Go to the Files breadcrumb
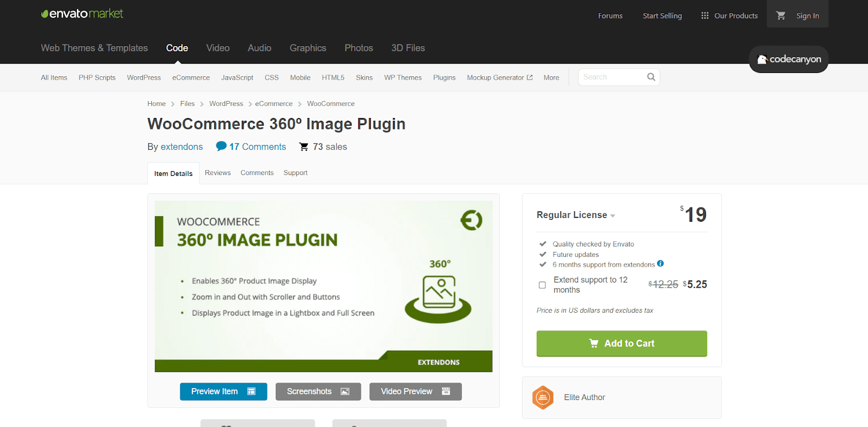 pos(187,104)
